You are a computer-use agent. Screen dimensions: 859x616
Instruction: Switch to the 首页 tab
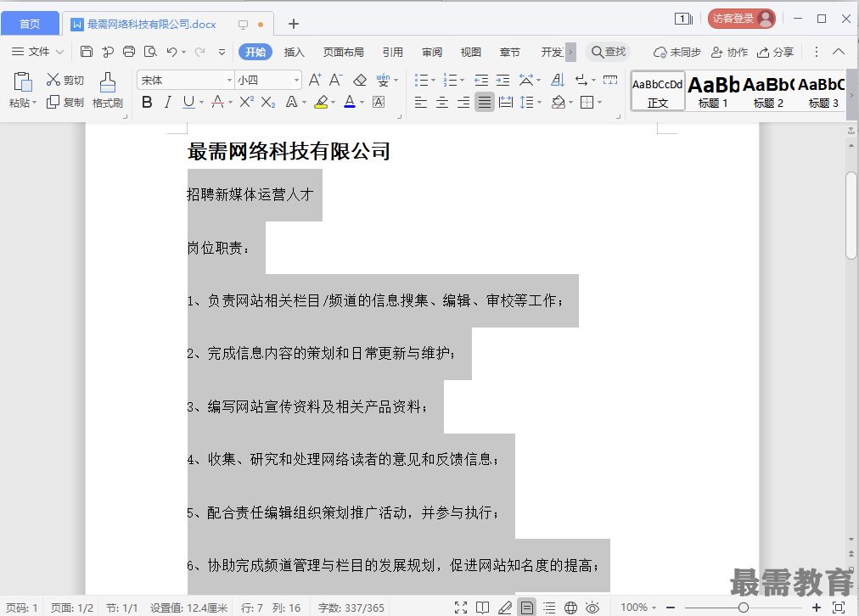pos(30,24)
